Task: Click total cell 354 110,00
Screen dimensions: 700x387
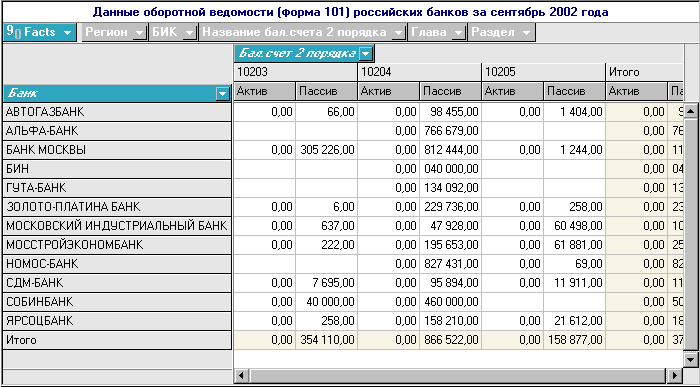Action: point(326,340)
